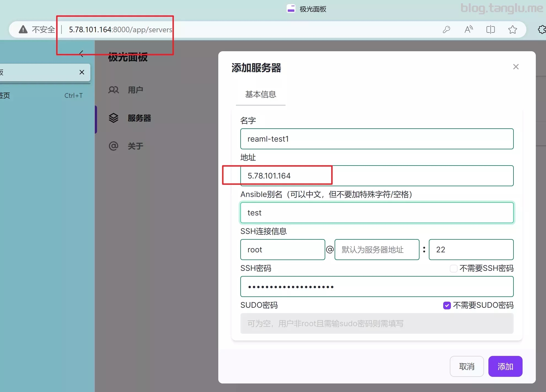The image size is (546, 392).
Task: Click the 用户 users icon in sidebar
Action: [x=114, y=90]
